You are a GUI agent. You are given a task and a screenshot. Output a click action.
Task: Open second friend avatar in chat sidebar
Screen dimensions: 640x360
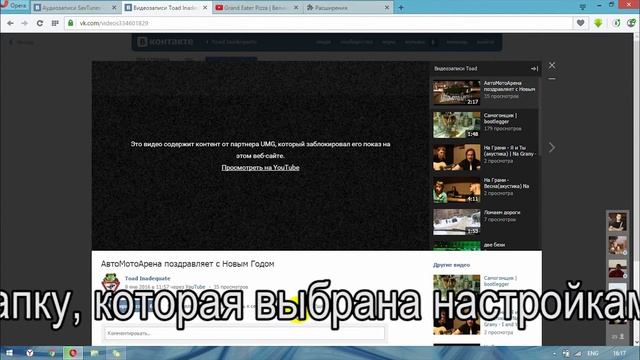[x=617, y=246]
